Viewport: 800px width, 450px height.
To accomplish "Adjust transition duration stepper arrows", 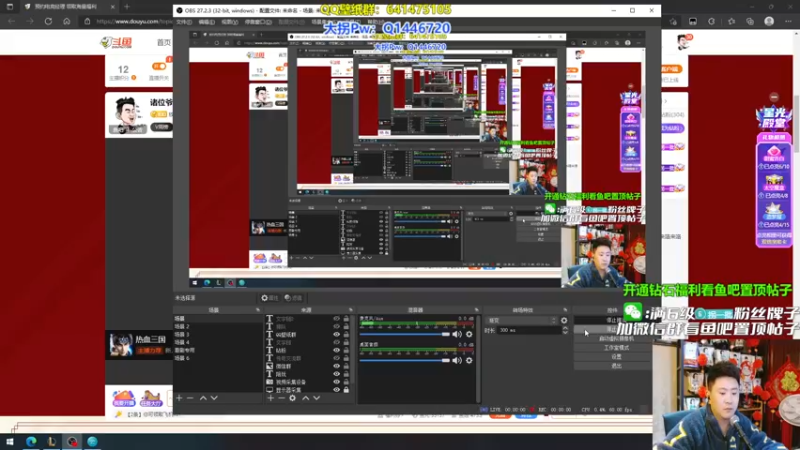I will [565, 331].
